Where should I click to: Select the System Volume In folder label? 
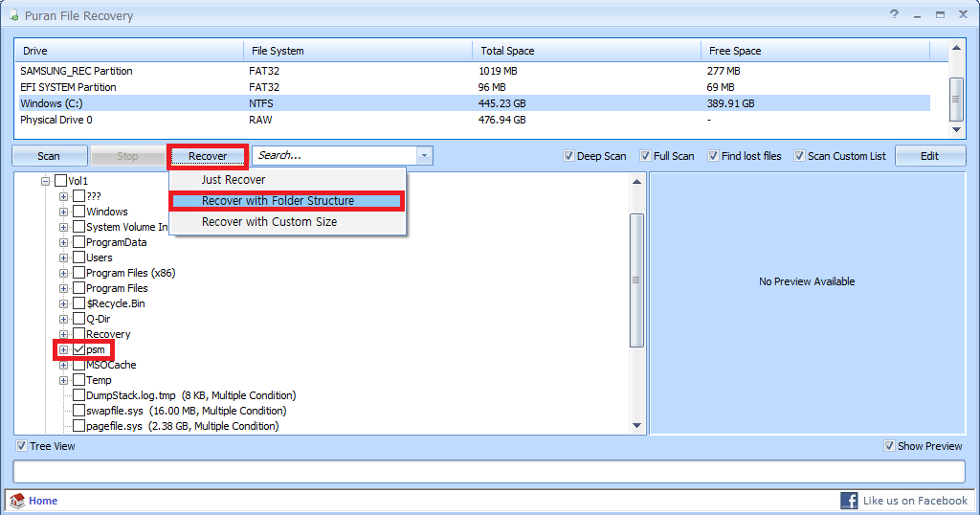coord(127,227)
